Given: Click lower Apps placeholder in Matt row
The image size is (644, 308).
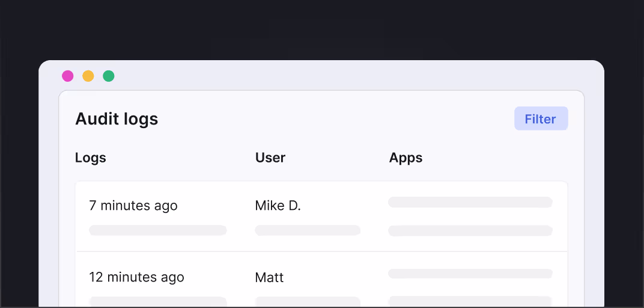Looking at the screenshot, I should click(470, 301).
